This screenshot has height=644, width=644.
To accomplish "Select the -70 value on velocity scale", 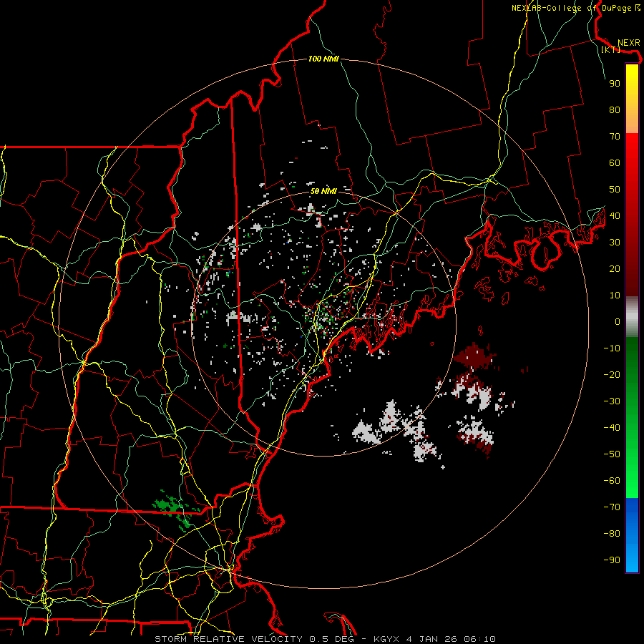I will (x=612, y=507).
